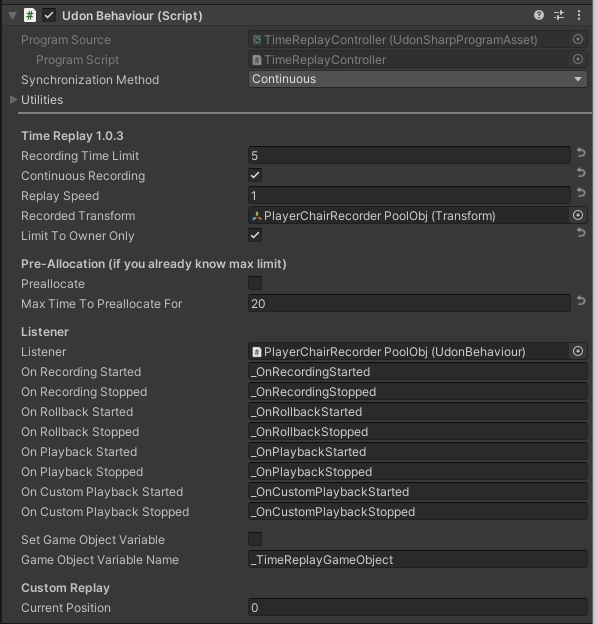Open the object picker for Recorded Transform
597x624 pixels.
tap(577, 215)
